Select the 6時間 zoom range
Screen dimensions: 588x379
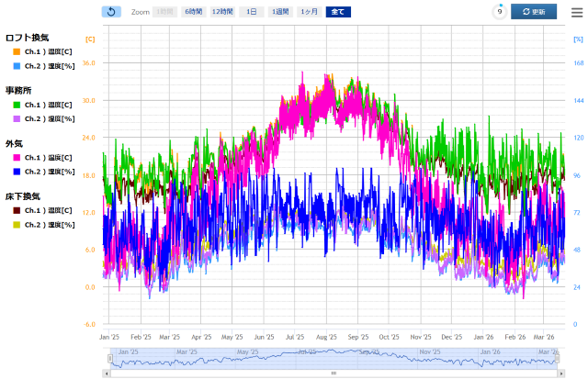pyautogui.click(x=194, y=12)
